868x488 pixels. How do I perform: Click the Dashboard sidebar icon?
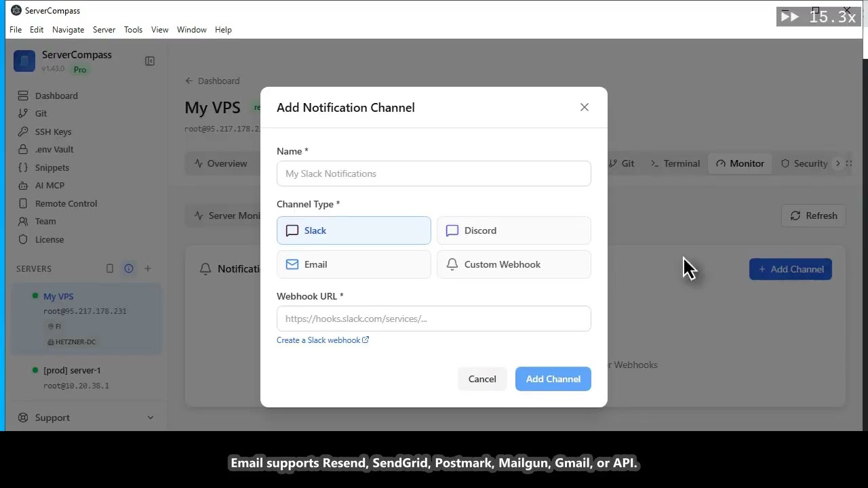23,96
